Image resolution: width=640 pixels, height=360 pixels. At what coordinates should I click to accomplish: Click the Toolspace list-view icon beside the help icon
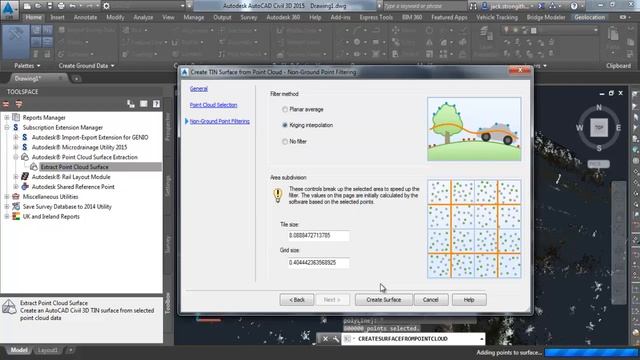[144, 104]
